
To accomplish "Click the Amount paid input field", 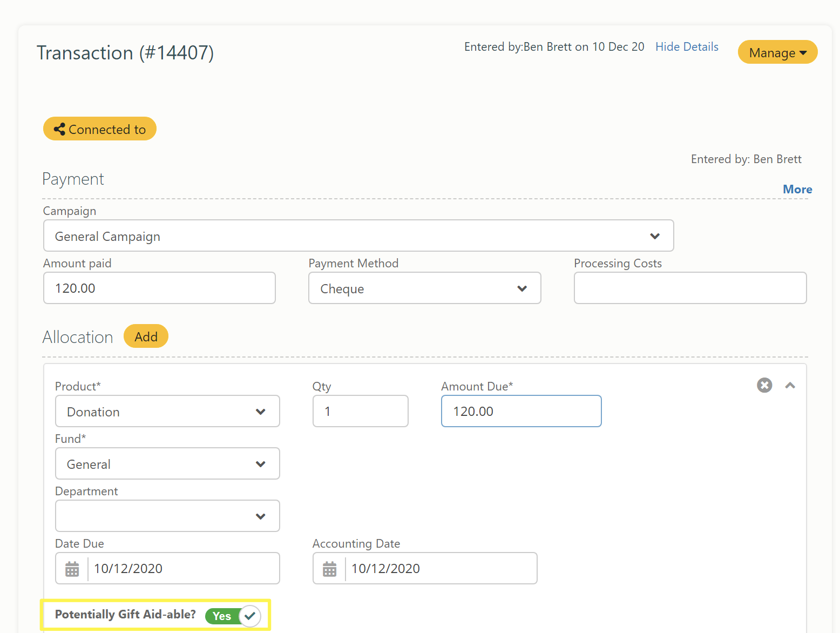I will pos(159,288).
